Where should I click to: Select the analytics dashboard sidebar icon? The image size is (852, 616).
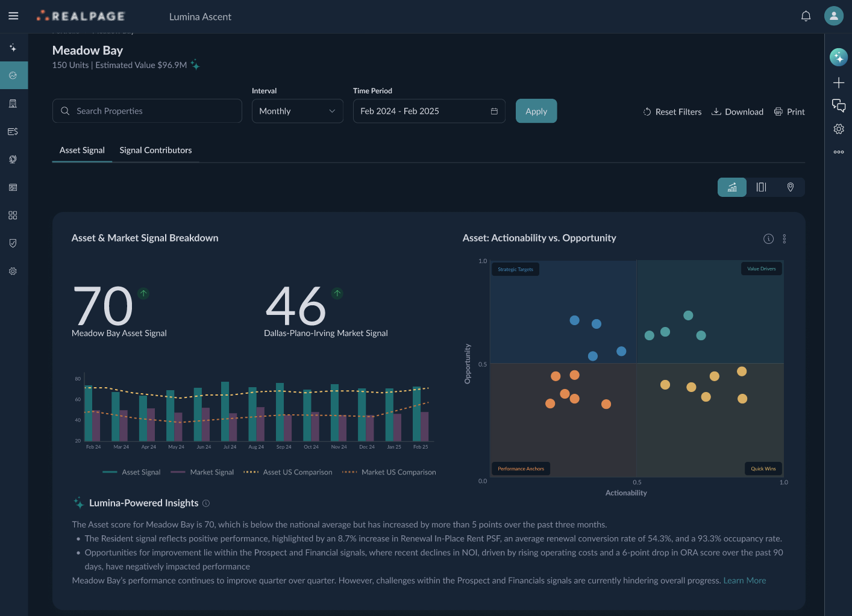[x=13, y=75]
